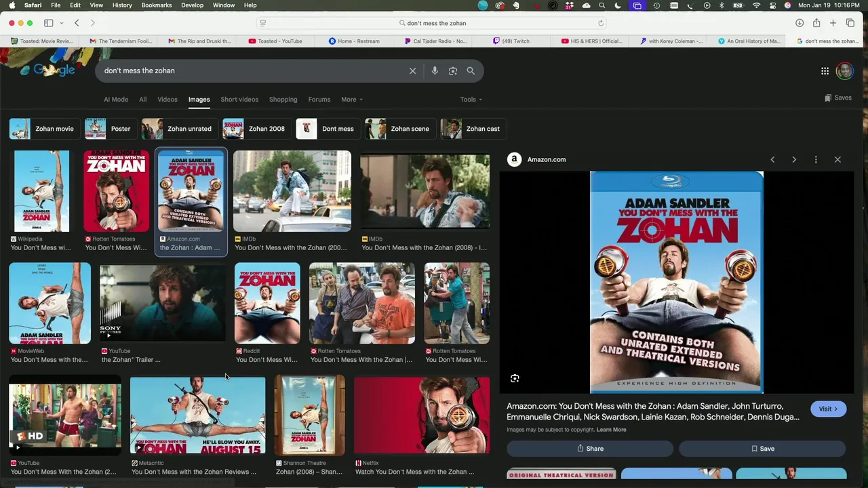Switch to Cal Tjader Radio tab
868x488 pixels.
(x=434, y=41)
